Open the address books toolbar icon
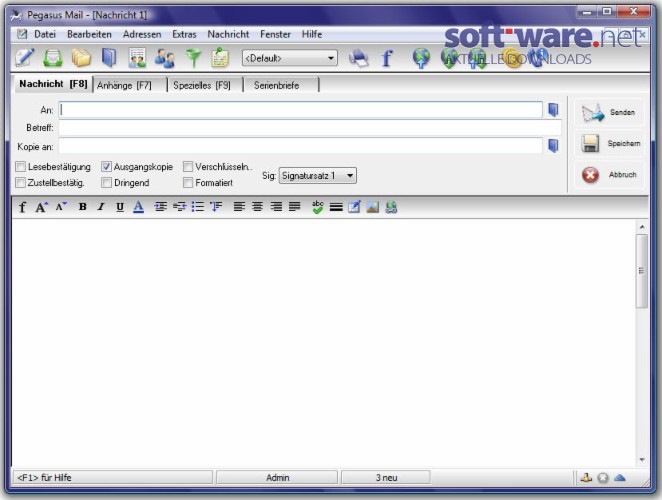 109,57
